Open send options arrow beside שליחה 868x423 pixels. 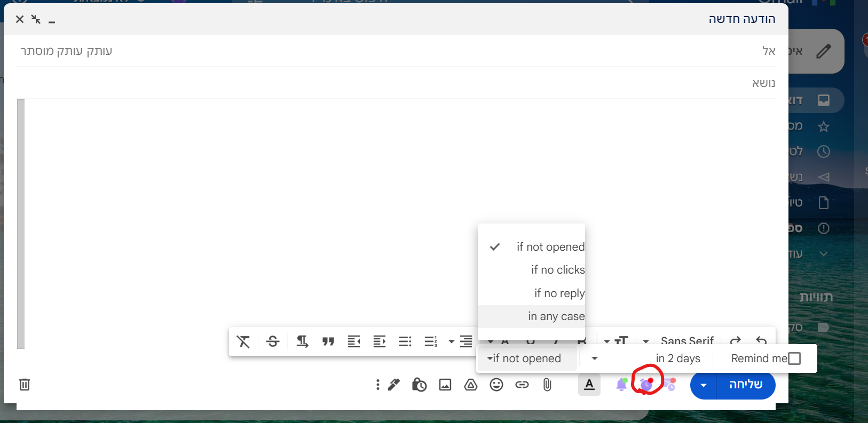(704, 385)
